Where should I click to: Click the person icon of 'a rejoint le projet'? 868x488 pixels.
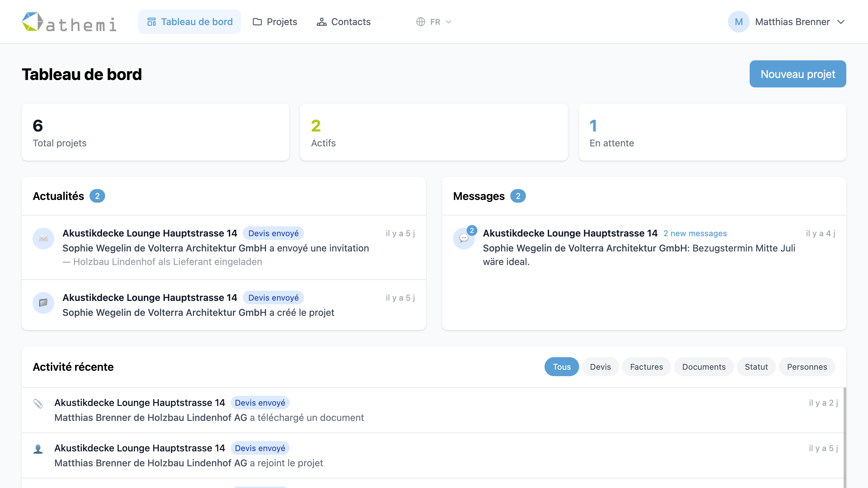click(38, 449)
